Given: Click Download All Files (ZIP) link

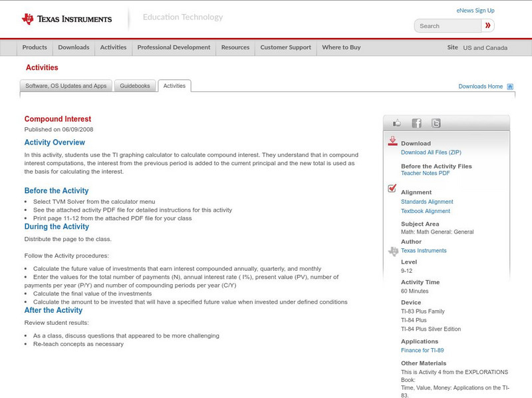Looking at the screenshot, I should pyautogui.click(x=431, y=152).
